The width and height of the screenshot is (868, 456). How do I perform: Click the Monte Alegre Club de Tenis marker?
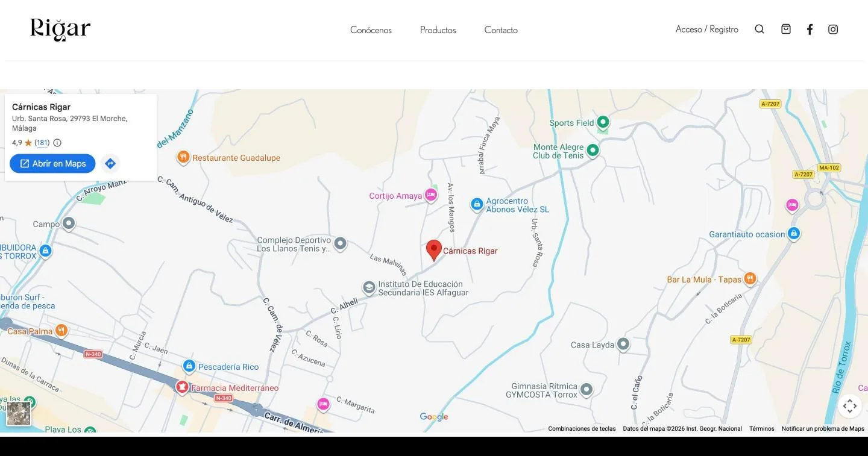click(593, 150)
